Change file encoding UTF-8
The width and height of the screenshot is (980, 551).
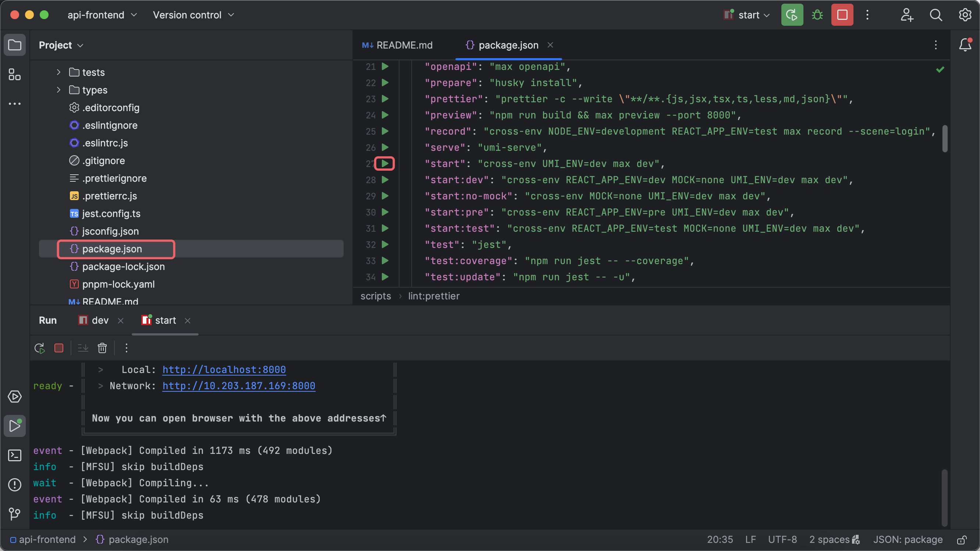(x=782, y=540)
